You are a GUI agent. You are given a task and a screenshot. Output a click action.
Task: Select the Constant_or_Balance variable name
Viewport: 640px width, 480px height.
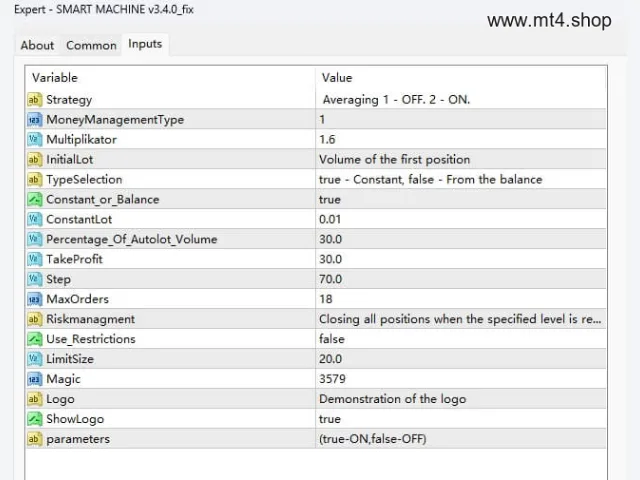pyautogui.click(x=102, y=200)
